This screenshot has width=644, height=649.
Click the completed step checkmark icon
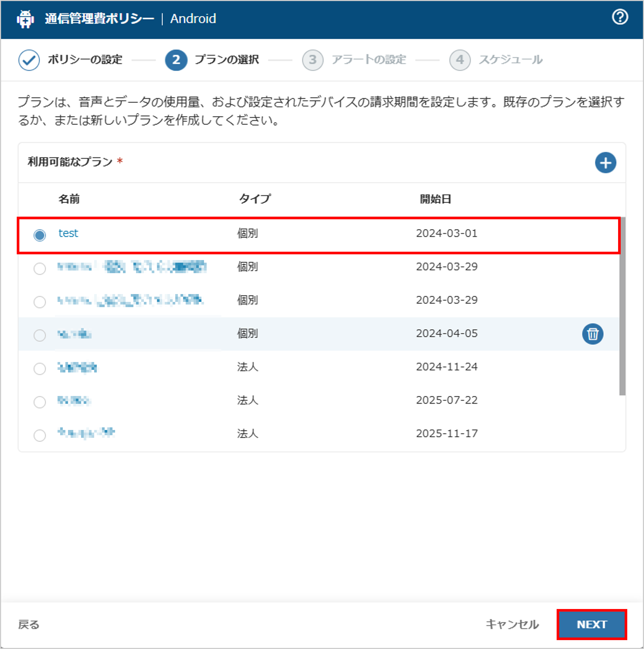[x=29, y=60]
